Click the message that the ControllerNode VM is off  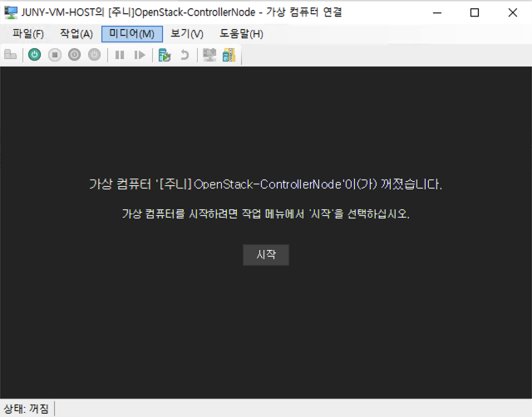point(266,184)
